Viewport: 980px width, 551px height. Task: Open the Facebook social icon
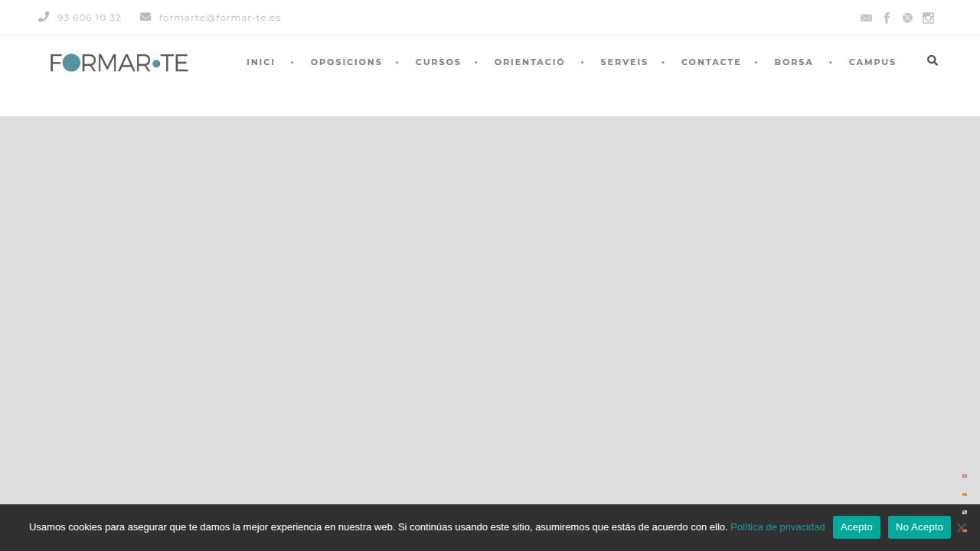(887, 18)
